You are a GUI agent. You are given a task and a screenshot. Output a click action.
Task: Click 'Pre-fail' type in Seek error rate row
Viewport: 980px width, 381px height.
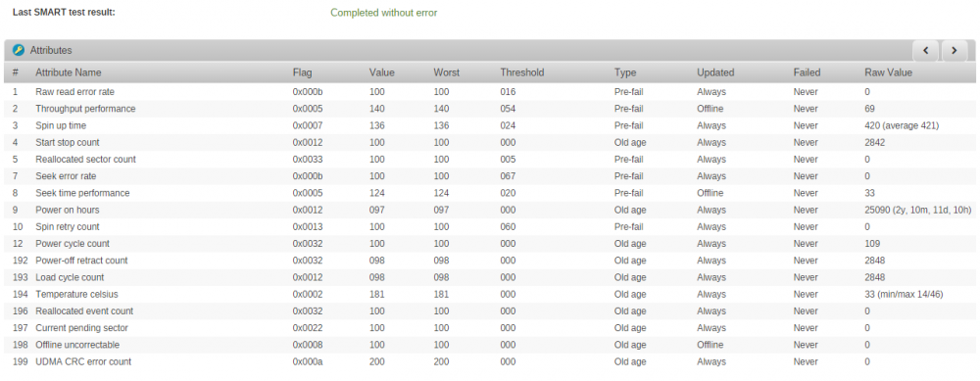pyautogui.click(x=629, y=176)
